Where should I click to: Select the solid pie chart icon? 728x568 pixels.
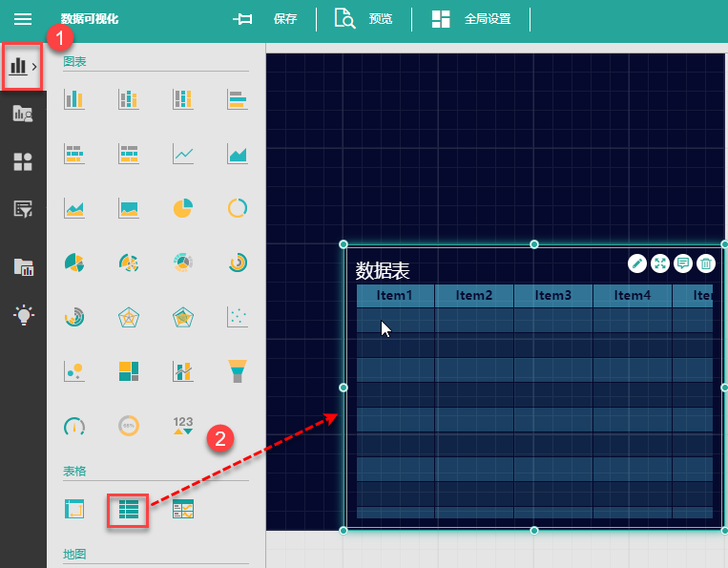coord(183,207)
